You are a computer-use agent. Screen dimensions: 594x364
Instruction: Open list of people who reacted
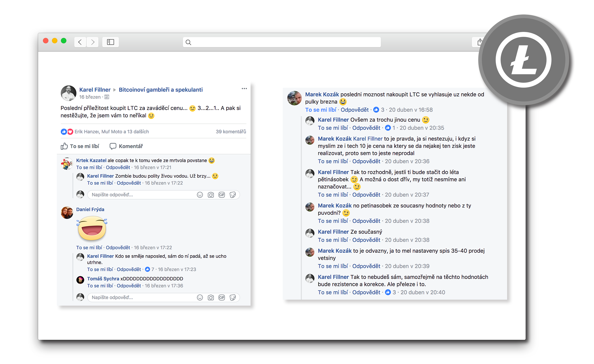pos(112,131)
